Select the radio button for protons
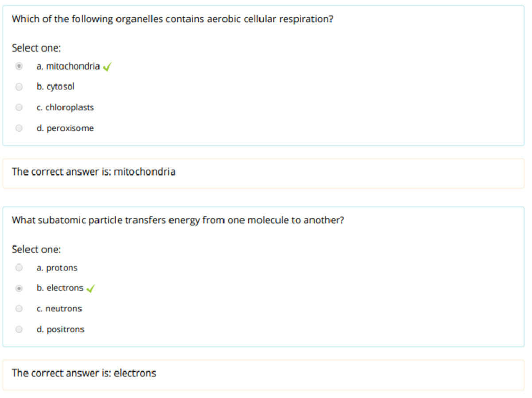Screen dimensions: 532x398 point(19,267)
